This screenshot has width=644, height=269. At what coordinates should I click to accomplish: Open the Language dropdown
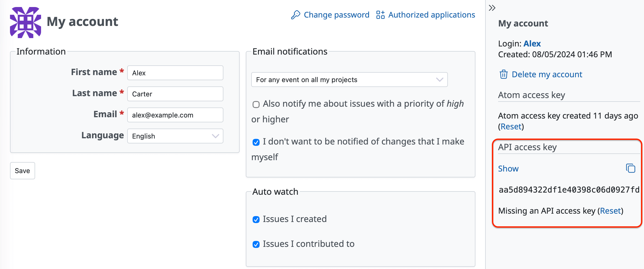pos(175,136)
